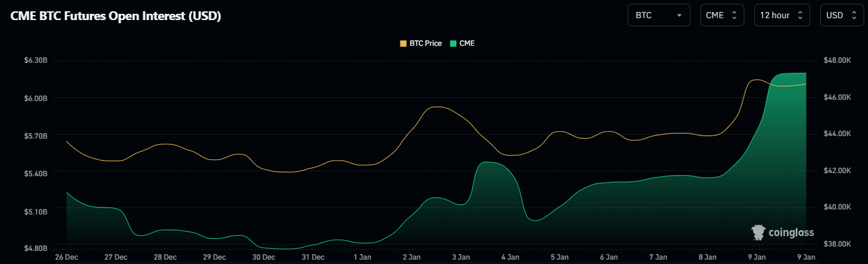The image size is (868, 264).
Task: Click the 2 Jan date label
Action: (412, 257)
